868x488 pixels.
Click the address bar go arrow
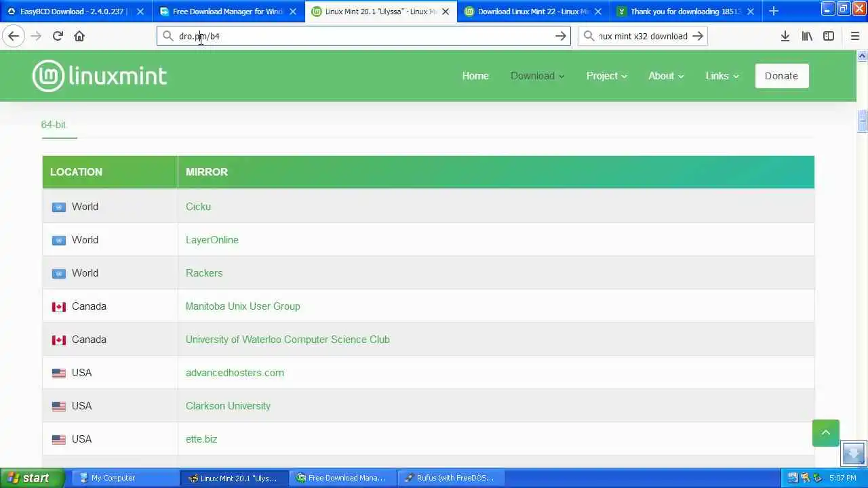point(561,36)
